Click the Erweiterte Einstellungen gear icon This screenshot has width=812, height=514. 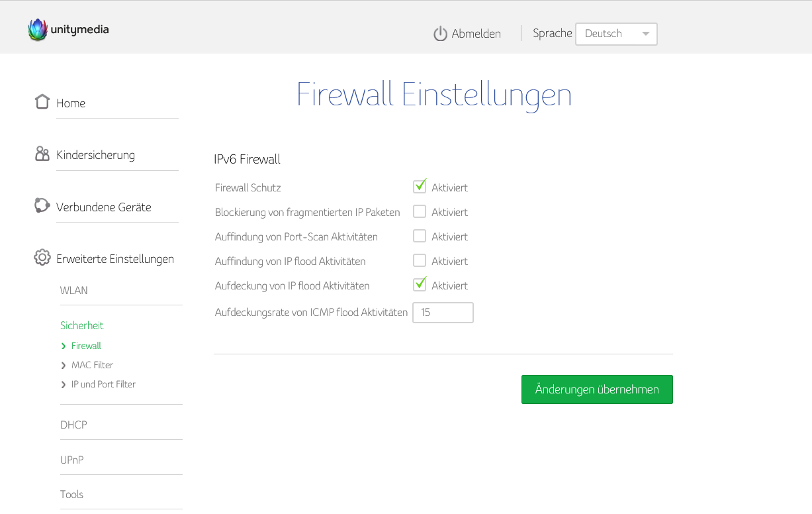point(42,258)
